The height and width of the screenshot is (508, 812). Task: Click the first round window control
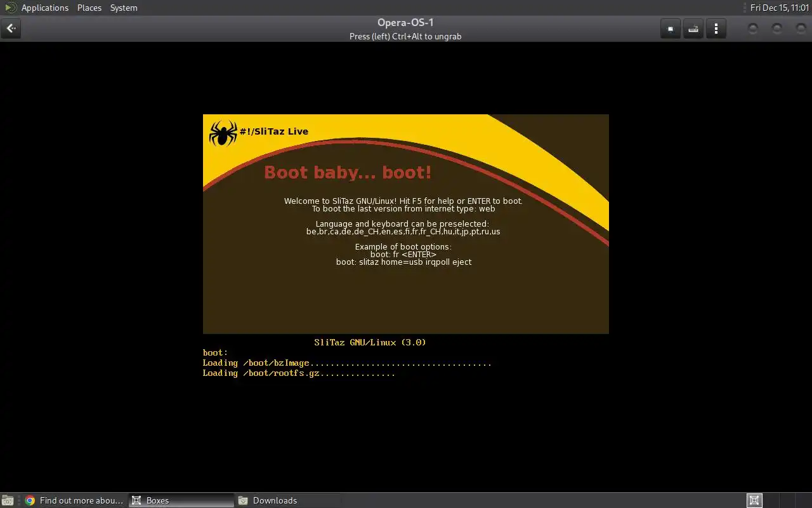[x=753, y=29]
